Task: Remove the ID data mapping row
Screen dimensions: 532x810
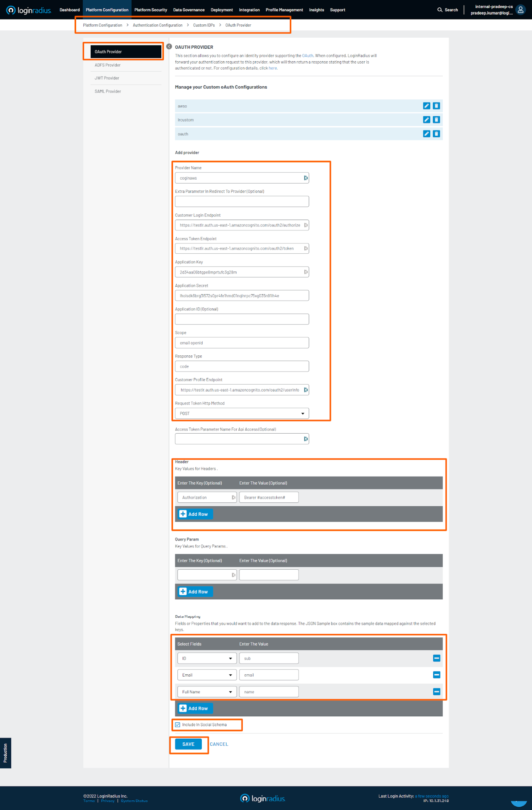Action: pyautogui.click(x=436, y=658)
